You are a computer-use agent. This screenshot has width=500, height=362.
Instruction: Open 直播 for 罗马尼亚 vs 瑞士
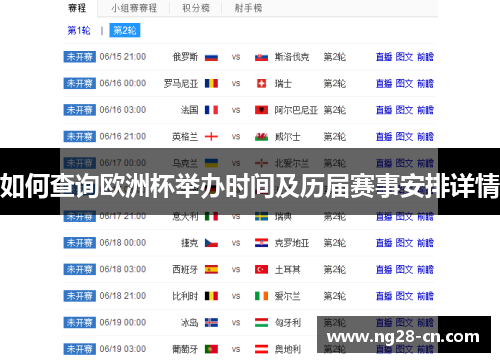tap(384, 83)
